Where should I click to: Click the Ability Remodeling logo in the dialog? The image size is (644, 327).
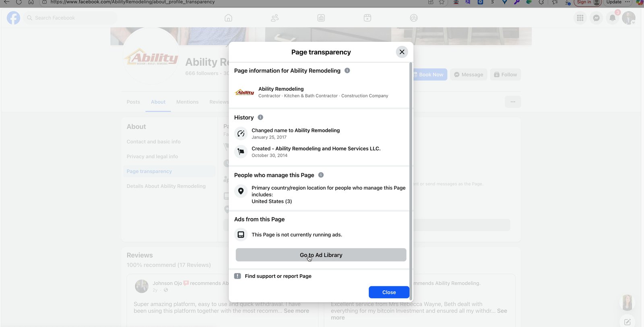244,92
